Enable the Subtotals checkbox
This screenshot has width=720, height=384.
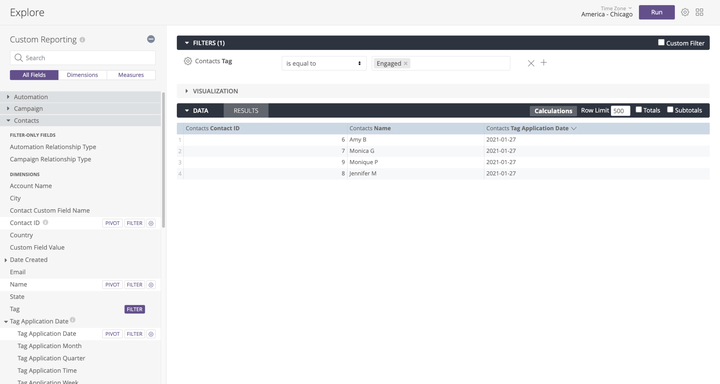(670, 109)
